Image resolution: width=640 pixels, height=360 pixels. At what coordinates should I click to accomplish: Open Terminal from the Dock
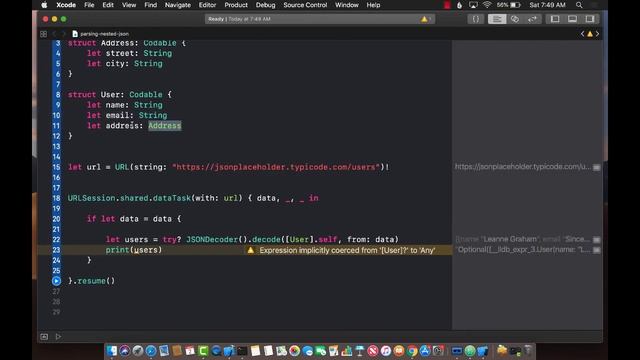[242, 351]
